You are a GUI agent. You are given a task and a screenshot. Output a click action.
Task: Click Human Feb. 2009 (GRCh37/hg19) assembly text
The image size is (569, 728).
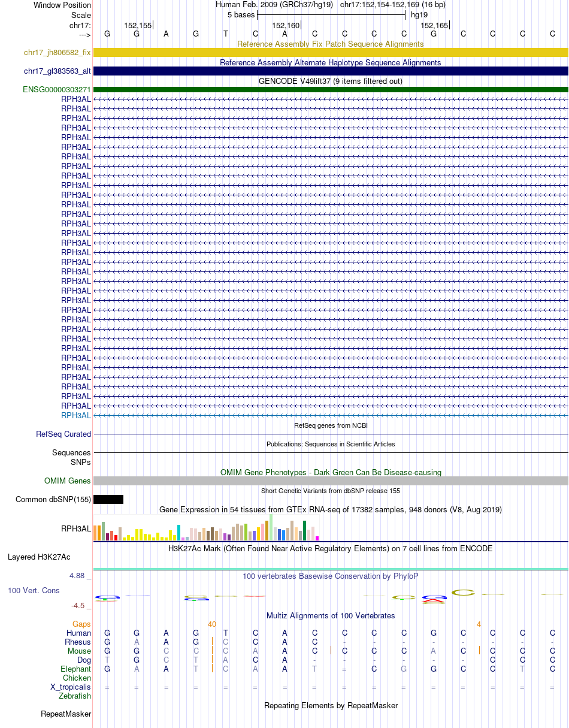pos(273,5)
